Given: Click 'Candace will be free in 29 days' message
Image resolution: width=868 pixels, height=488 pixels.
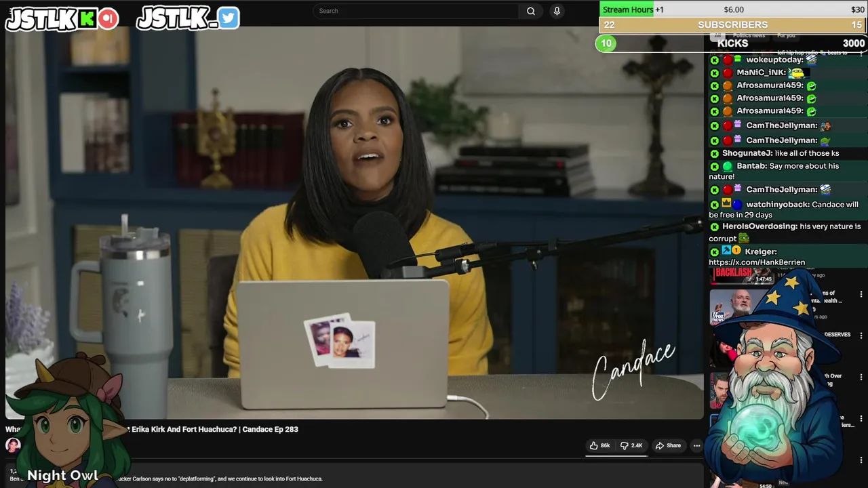Looking at the screenshot, I should click(783, 209).
